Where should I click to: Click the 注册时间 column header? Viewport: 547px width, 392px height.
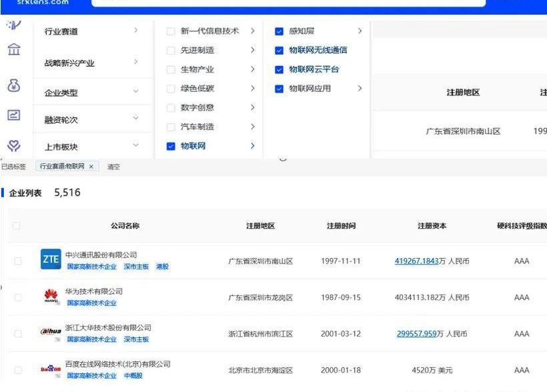tap(341, 226)
